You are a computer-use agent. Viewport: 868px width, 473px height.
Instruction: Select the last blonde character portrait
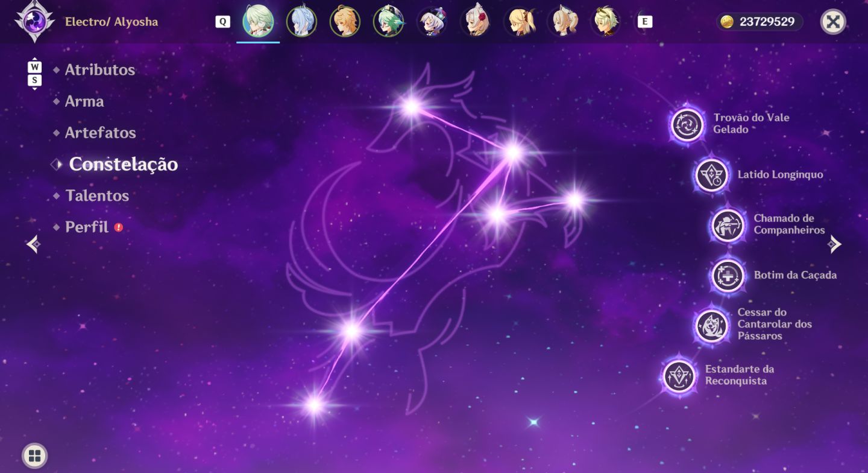[x=605, y=22]
